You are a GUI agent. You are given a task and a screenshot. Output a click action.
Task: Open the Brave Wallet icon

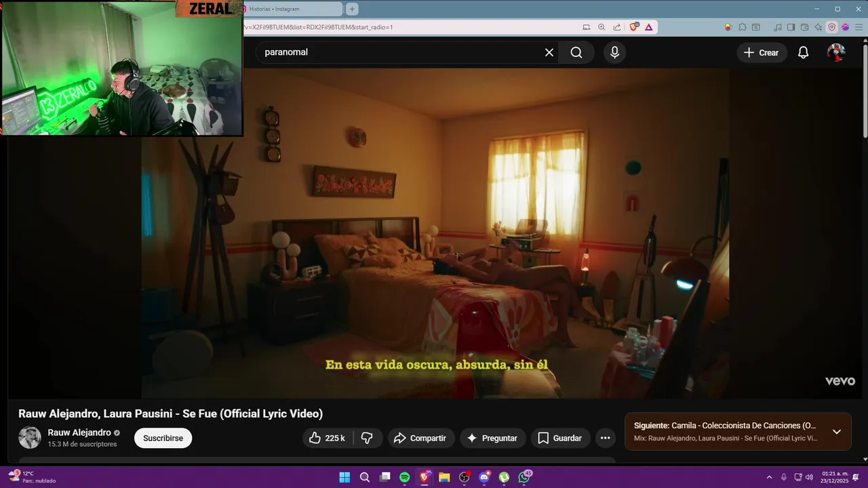[805, 27]
